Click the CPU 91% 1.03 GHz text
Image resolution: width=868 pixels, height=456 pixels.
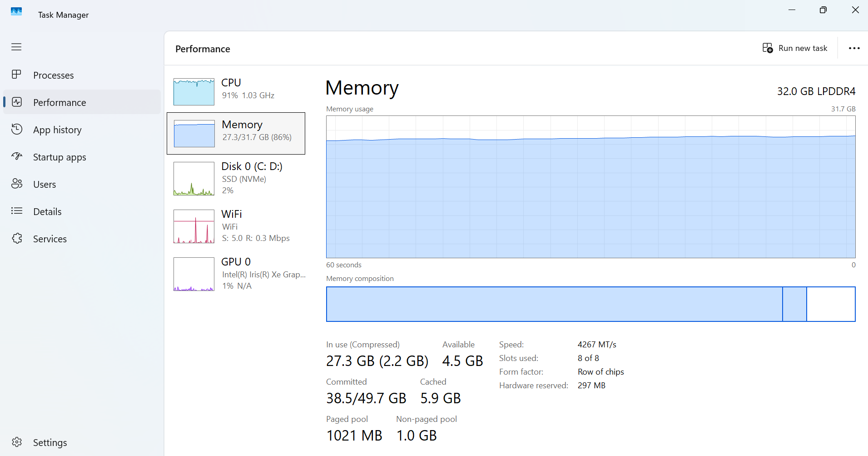248,95
